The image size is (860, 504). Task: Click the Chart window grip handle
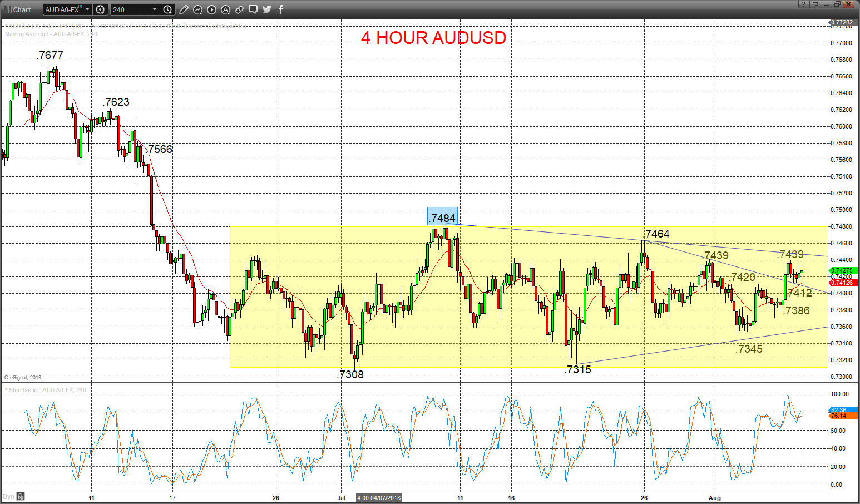click(7, 9)
